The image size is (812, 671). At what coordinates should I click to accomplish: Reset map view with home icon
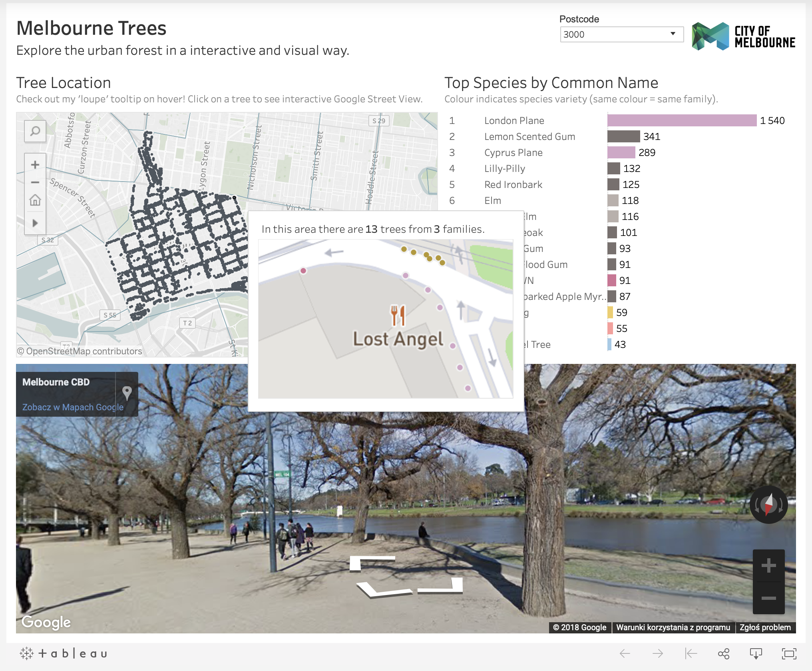click(x=35, y=200)
